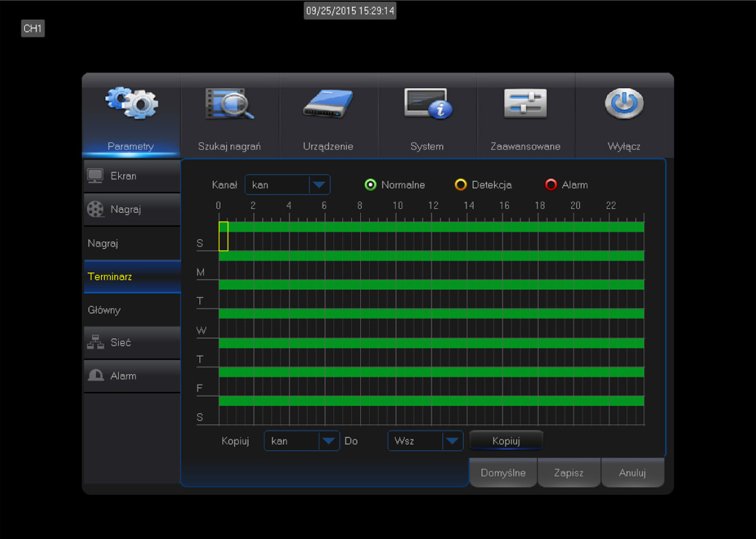Cancel changes with the Anuluj button
The image size is (756, 539).
(632, 473)
